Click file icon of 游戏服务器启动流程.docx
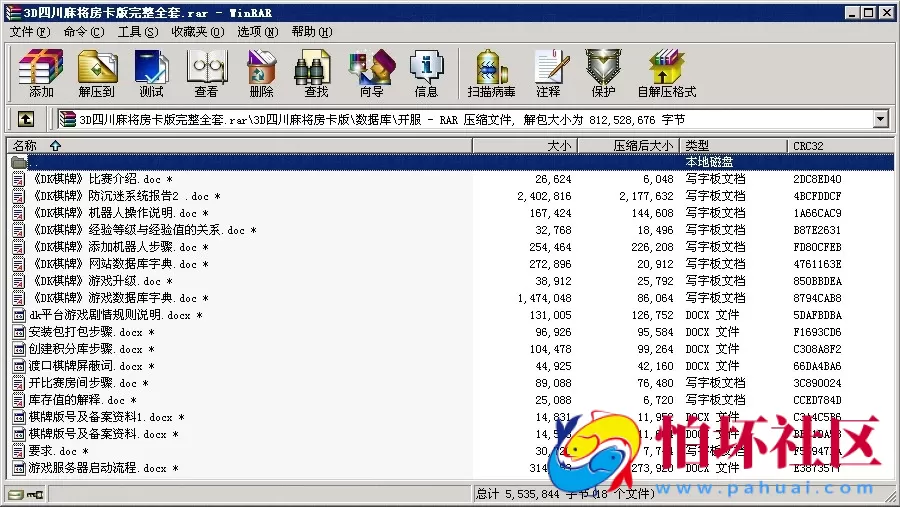Screen dimensions: 900x507 19,469
